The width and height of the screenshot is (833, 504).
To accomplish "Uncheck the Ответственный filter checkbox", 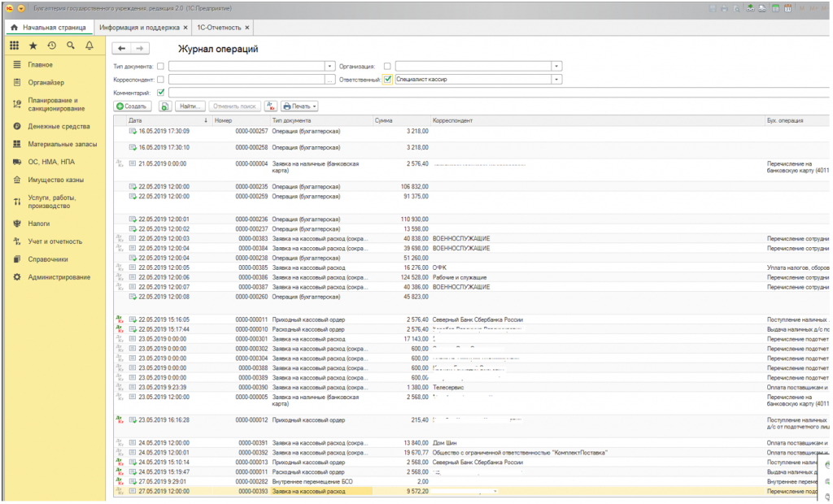I will (387, 80).
